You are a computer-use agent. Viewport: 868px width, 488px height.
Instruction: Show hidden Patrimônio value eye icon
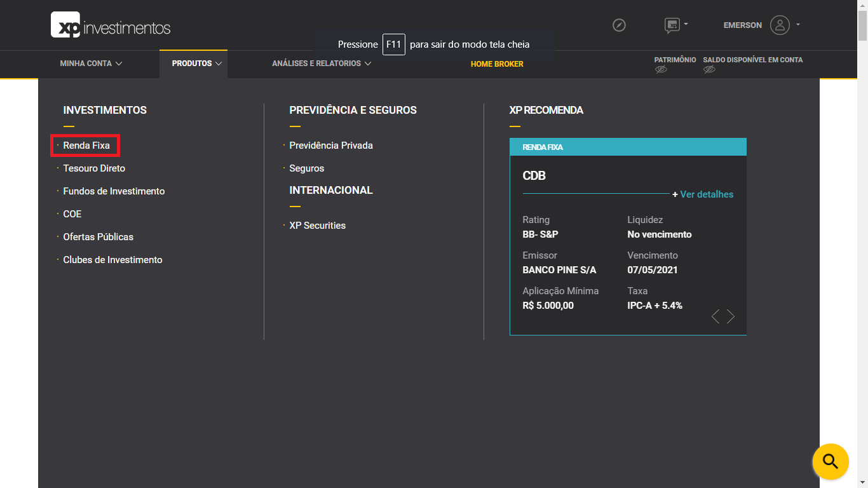coord(661,69)
